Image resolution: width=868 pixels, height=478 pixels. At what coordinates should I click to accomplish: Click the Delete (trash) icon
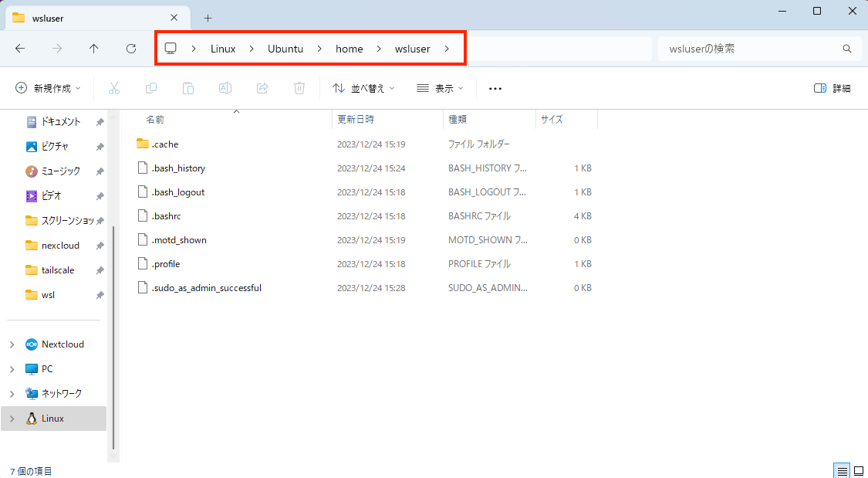click(299, 87)
